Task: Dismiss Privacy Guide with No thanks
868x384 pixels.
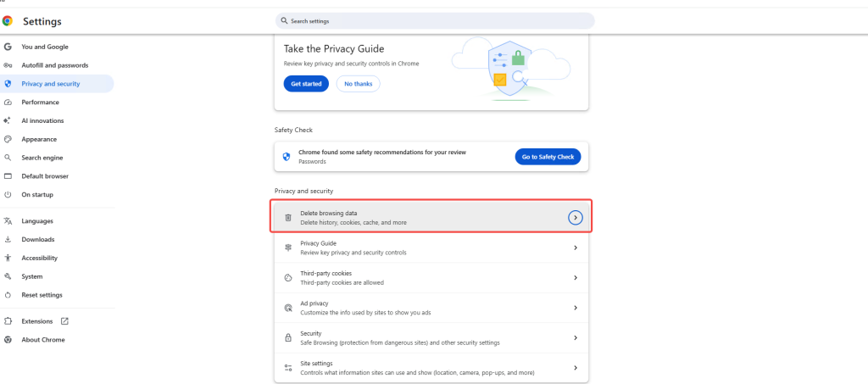Action: click(x=359, y=84)
